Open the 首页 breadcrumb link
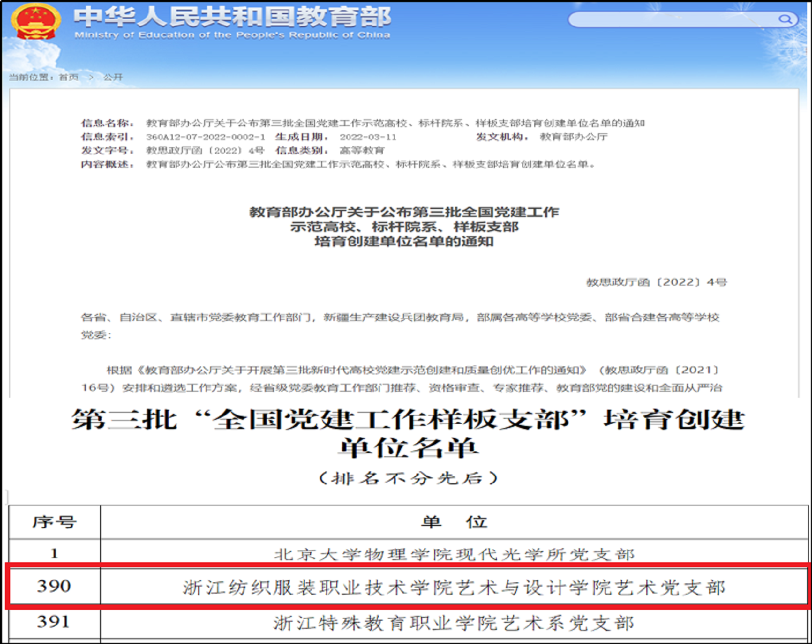Image resolution: width=812 pixels, height=644 pixels. coord(69,77)
